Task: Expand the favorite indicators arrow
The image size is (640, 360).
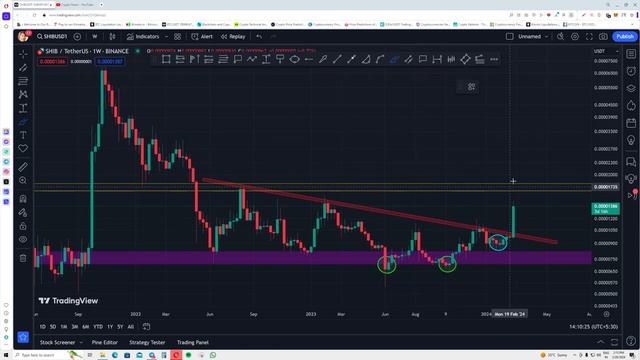Action: 167,37
